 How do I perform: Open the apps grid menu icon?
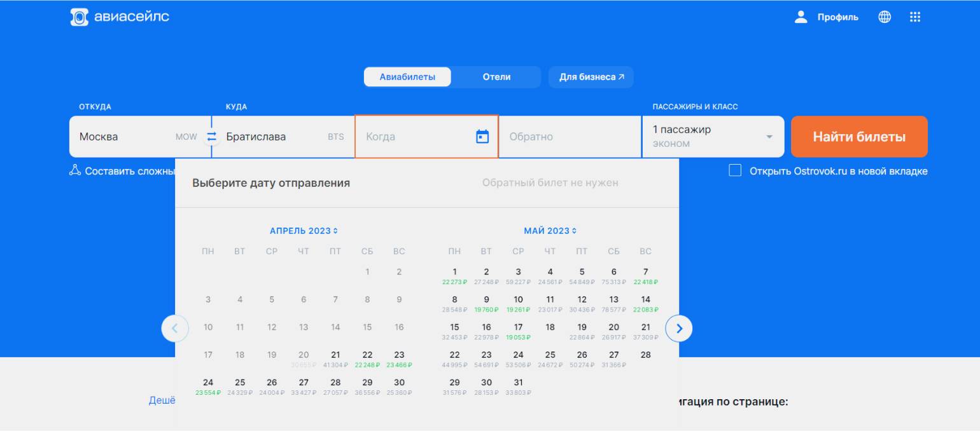915,17
